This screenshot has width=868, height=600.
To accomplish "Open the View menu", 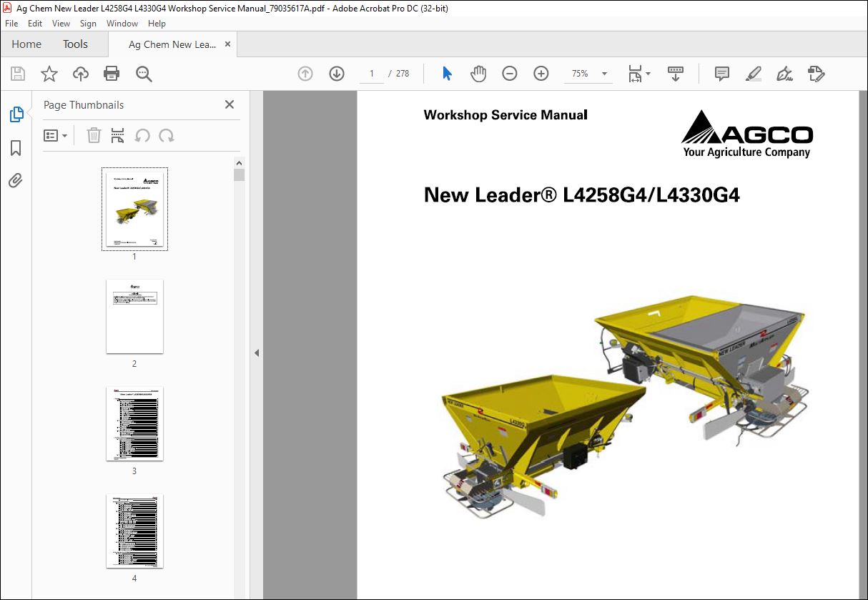I will tap(61, 24).
